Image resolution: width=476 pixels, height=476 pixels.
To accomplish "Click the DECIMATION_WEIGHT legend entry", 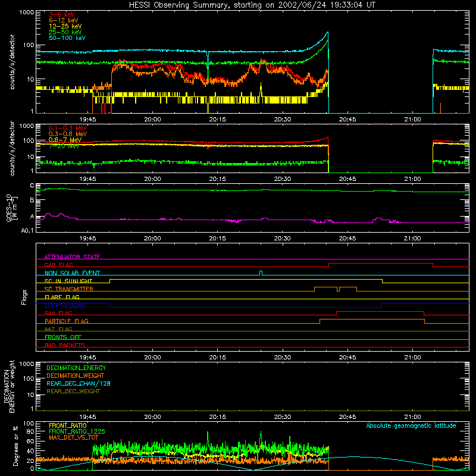I will coord(76,375).
